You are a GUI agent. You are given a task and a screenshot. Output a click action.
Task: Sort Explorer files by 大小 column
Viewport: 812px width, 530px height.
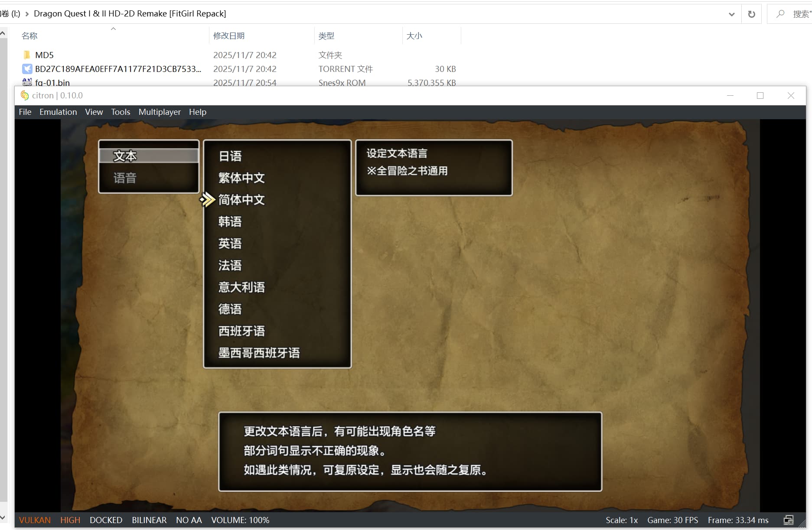(x=414, y=36)
